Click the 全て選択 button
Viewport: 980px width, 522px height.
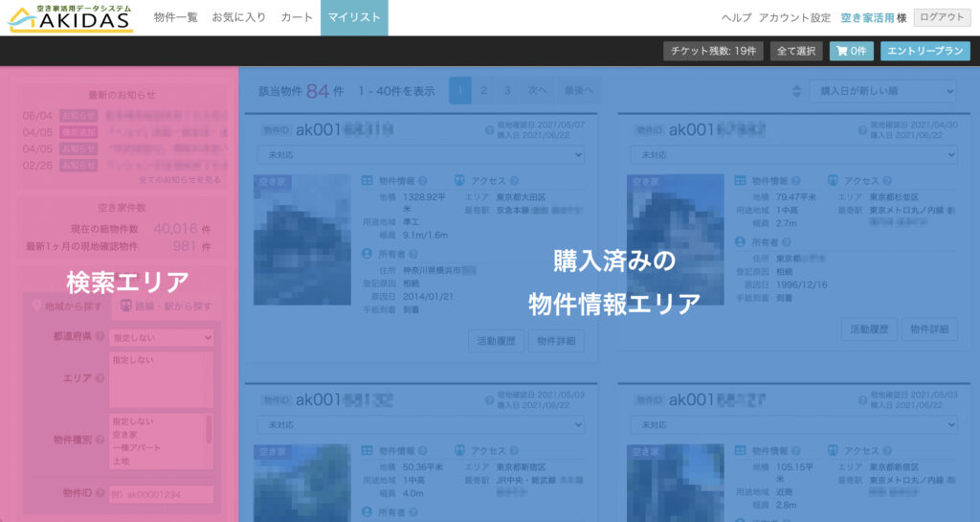pyautogui.click(x=795, y=51)
